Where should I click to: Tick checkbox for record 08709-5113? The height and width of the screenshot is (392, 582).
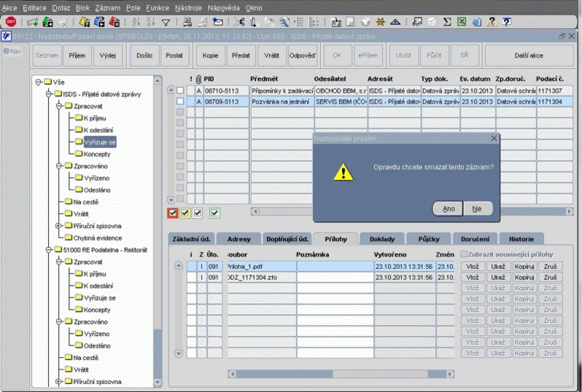tap(180, 102)
